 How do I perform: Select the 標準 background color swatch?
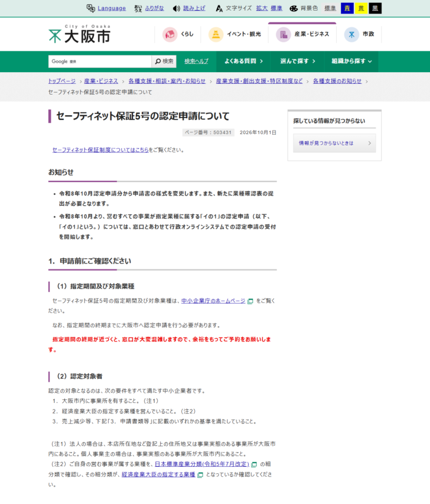[x=330, y=8]
